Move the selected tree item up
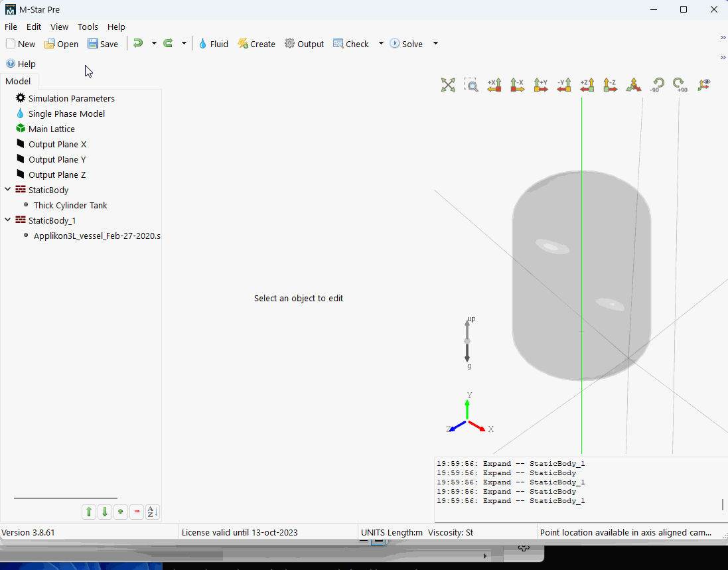The width and height of the screenshot is (728, 570). pyautogui.click(x=89, y=512)
